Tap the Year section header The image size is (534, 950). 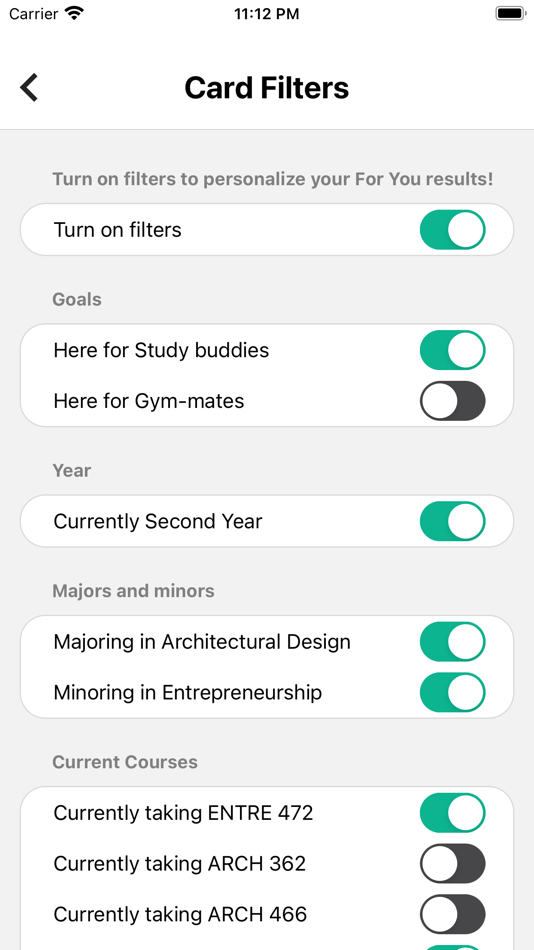72,470
